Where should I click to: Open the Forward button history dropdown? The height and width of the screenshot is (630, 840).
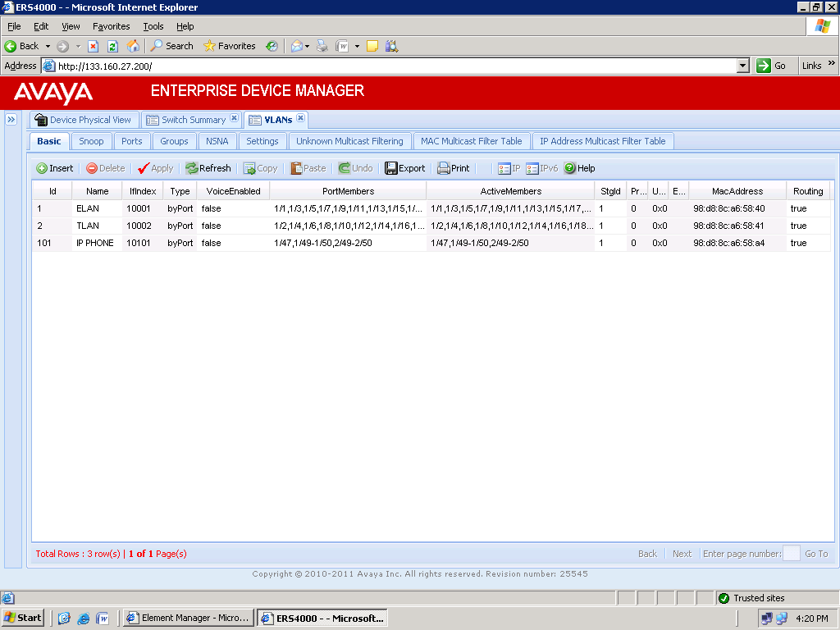point(78,46)
